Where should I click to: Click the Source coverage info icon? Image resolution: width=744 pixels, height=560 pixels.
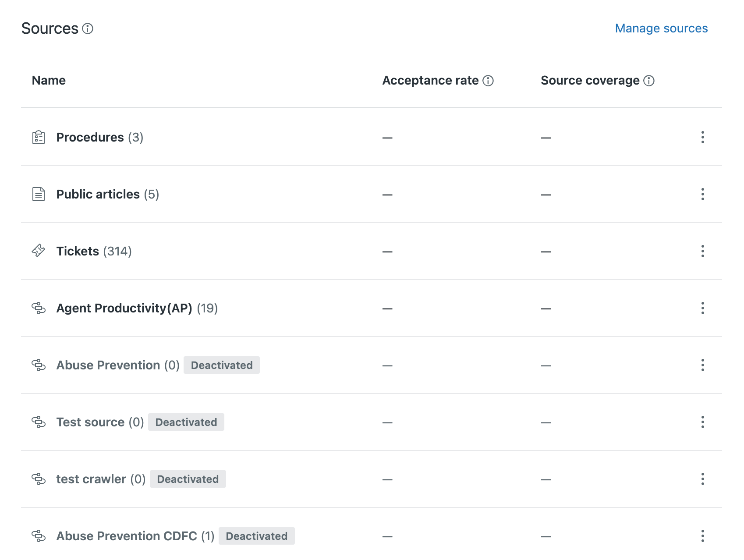[x=649, y=81]
